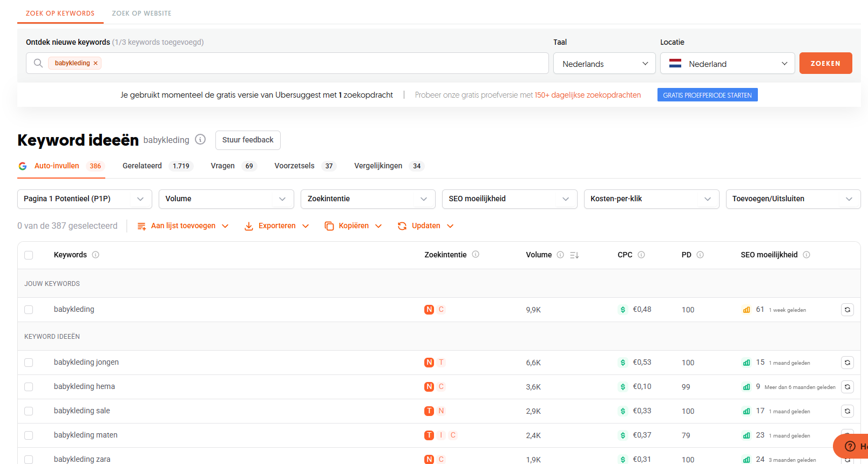This screenshot has width=868, height=464.
Task: Click the Kopiëren label
Action: click(354, 226)
